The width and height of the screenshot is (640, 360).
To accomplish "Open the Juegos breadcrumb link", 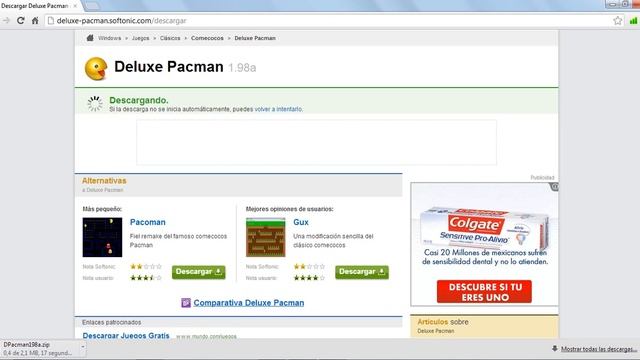I will point(140,38).
